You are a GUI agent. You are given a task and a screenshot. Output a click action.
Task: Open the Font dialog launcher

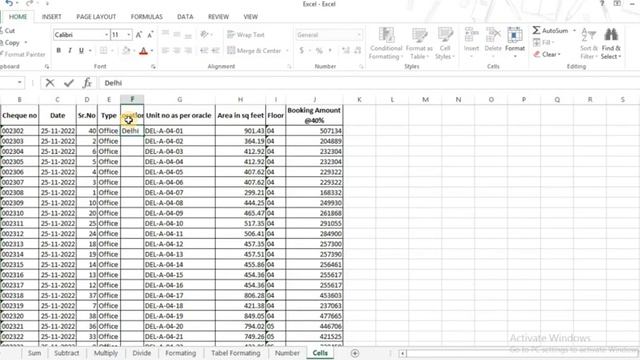coord(153,66)
